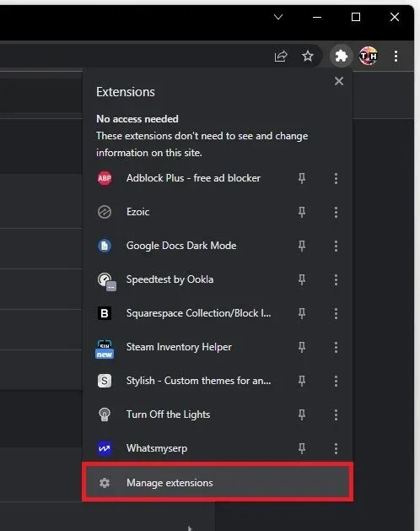The image size is (420, 531).
Task: Open more actions for Turn Off the Lights
Action: [336, 415]
